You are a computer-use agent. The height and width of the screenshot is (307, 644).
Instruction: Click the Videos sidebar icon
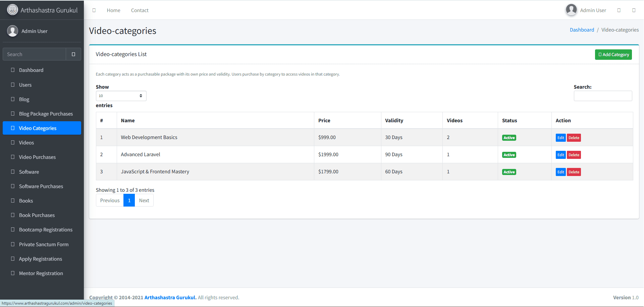tap(13, 142)
